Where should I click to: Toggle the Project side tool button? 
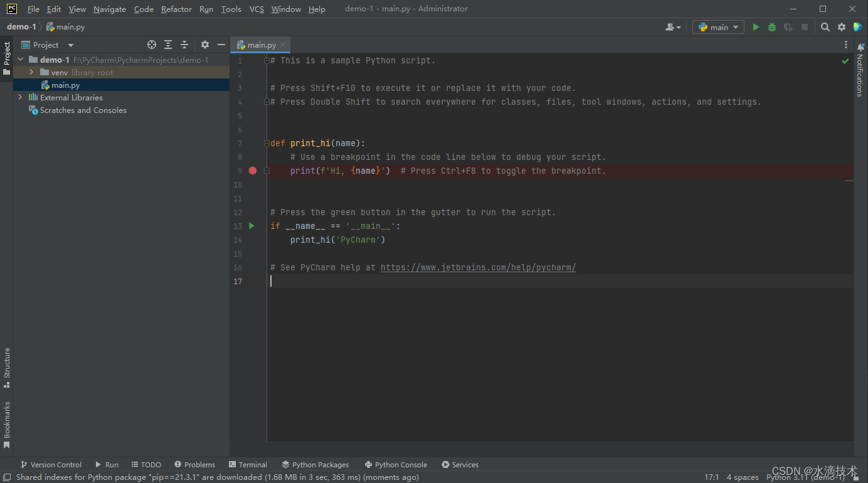[7, 58]
